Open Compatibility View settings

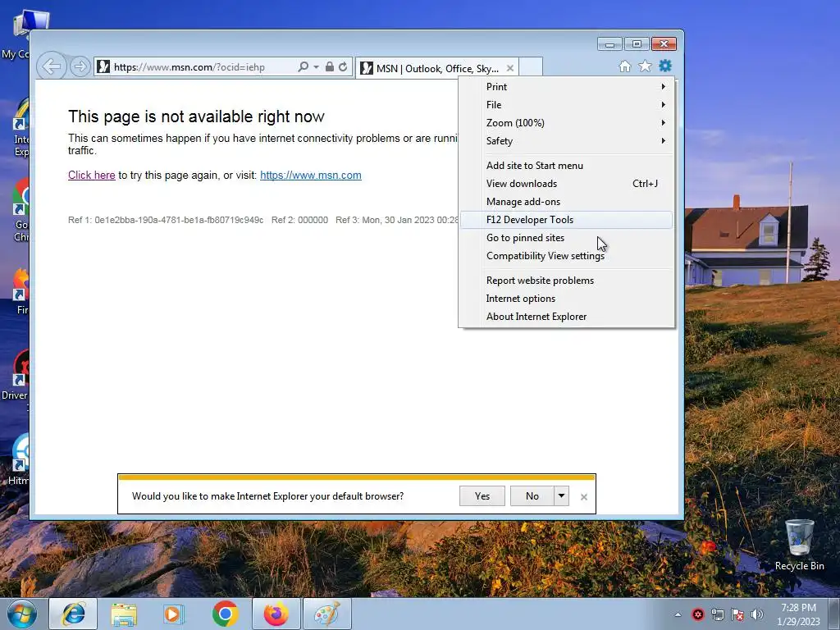tap(566, 256)
